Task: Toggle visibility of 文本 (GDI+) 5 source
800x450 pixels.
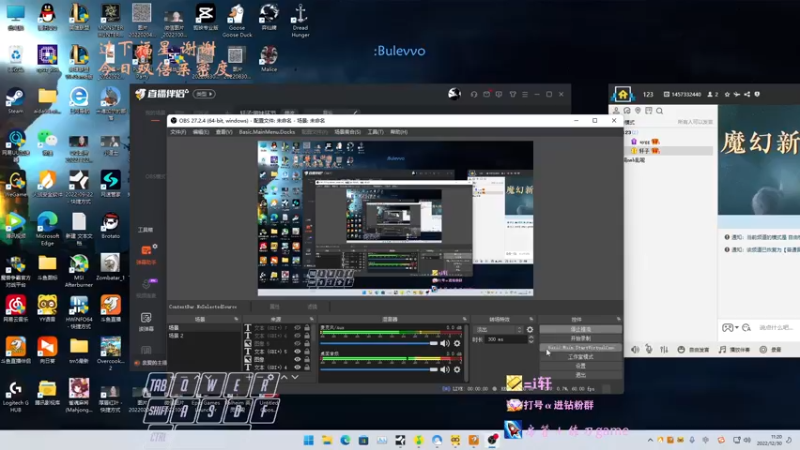Action: point(297,352)
